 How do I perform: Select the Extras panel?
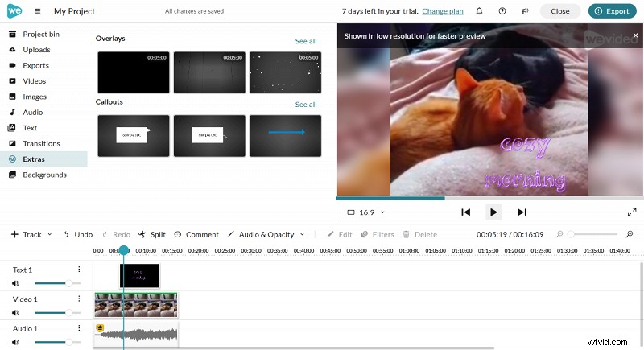(x=43, y=159)
